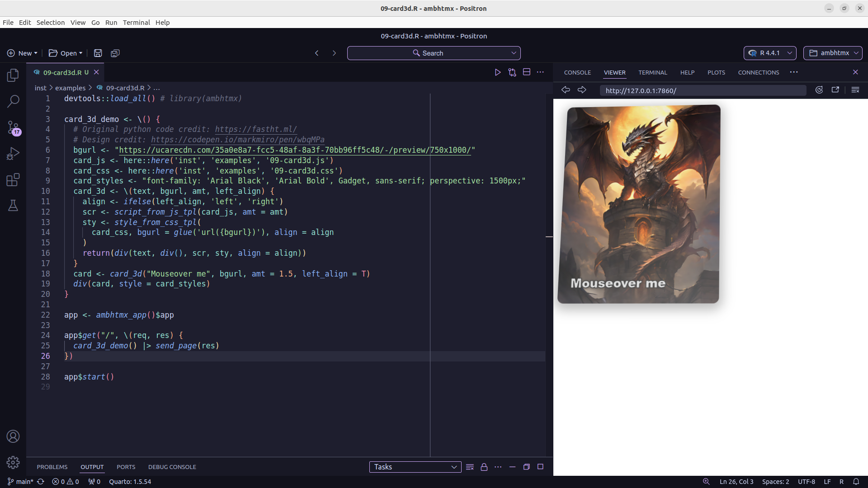Viewport: 868px width, 488px height.
Task: Open the Tasks output channel dropdown
Action: point(415,467)
